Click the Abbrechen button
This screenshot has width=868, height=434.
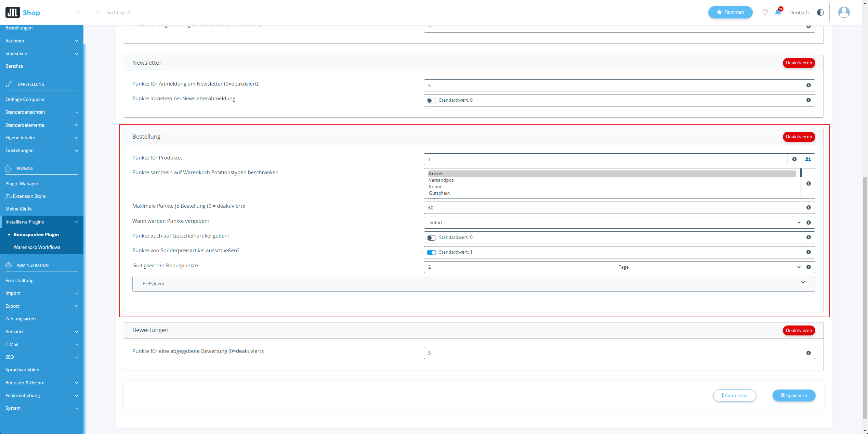pyautogui.click(x=734, y=395)
